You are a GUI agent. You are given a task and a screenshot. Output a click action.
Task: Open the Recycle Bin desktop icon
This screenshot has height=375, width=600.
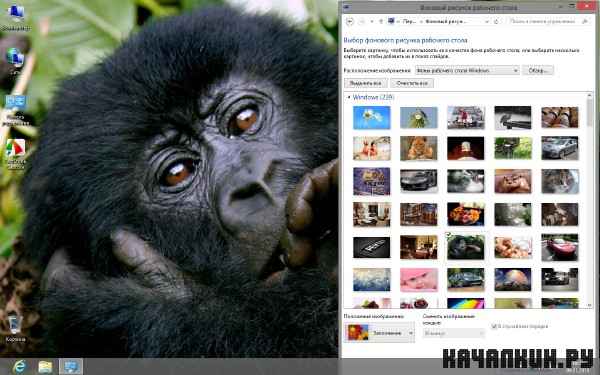point(15,328)
